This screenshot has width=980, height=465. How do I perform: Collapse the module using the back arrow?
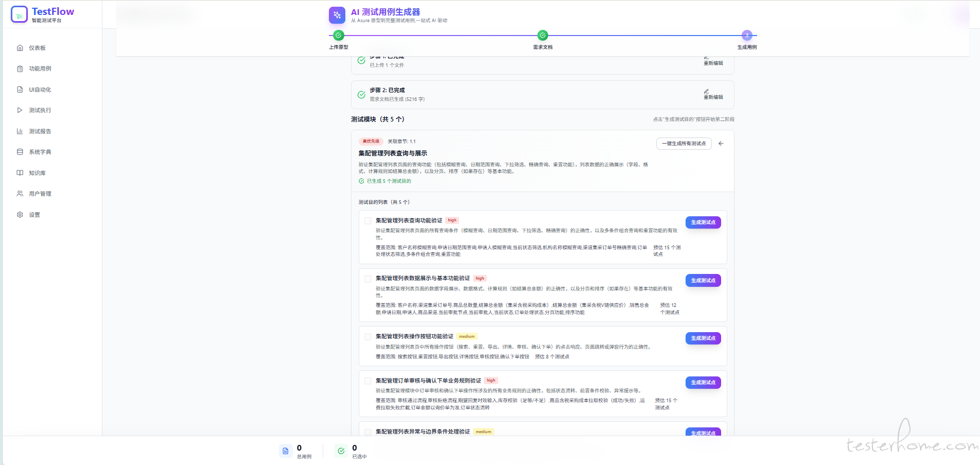pos(721,144)
